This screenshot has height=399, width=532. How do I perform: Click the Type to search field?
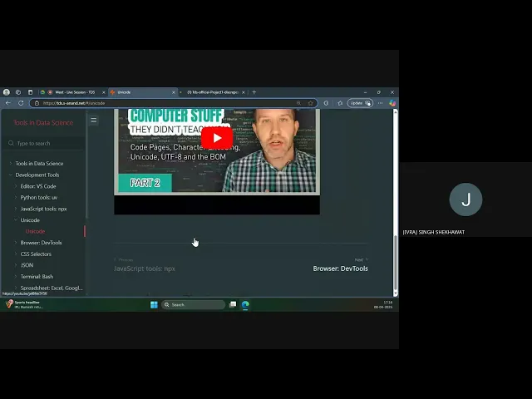point(44,144)
